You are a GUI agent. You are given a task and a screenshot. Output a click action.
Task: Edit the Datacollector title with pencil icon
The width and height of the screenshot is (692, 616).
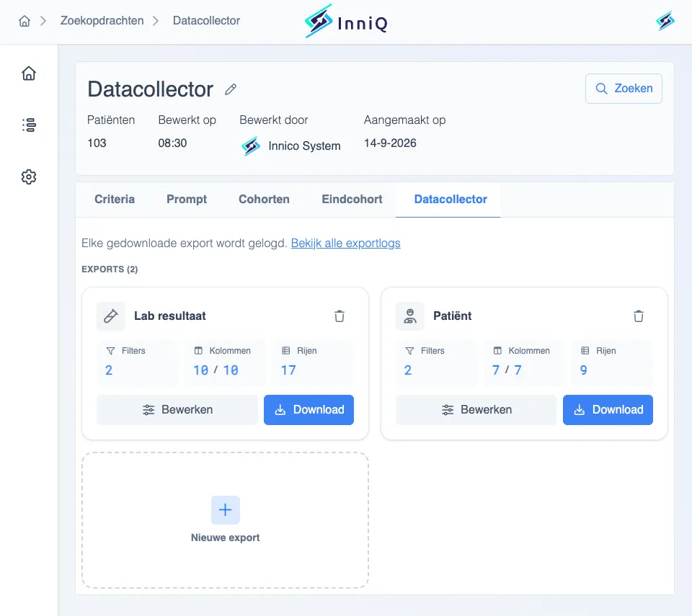click(231, 89)
